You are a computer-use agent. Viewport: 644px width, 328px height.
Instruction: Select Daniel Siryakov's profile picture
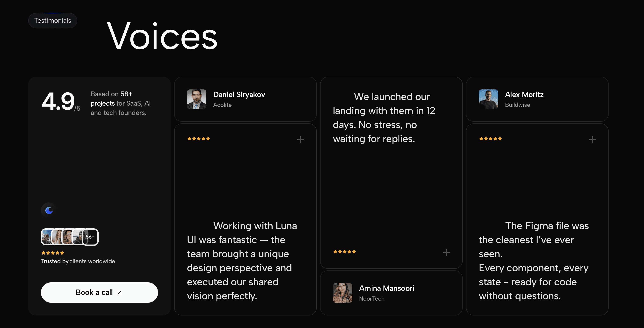[197, 99]
